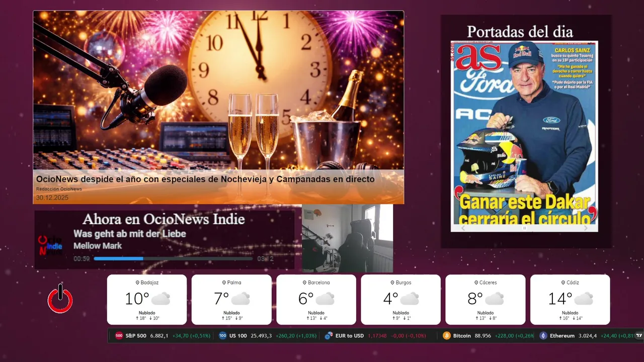
Task: Click the Ahora en OcioNews Indie heading
Action: [164, 219]
